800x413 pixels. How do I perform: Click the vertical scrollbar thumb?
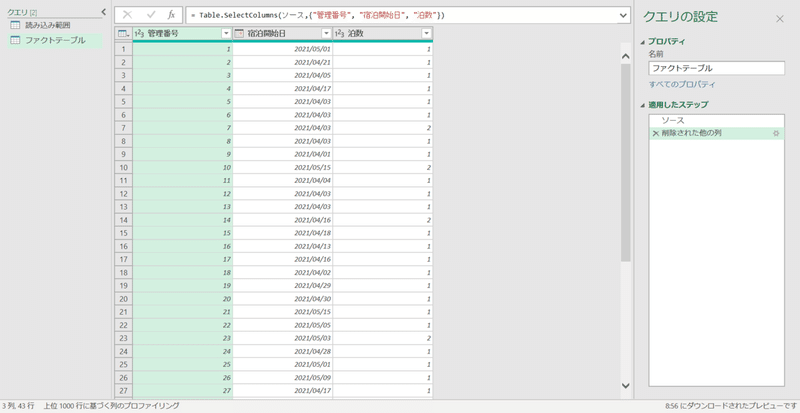[626, 162]
